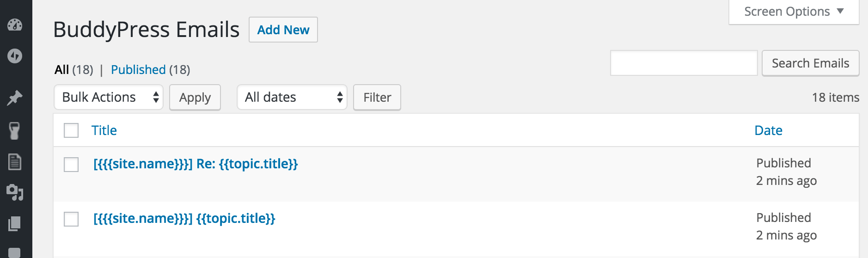Focus the email search text field

point(684,63)
